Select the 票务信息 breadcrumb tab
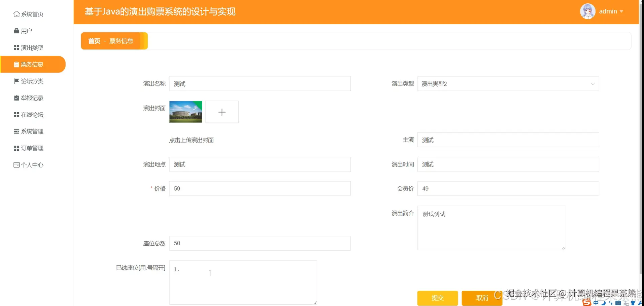This screenshot has height=306, width=644. coord(121,41)
